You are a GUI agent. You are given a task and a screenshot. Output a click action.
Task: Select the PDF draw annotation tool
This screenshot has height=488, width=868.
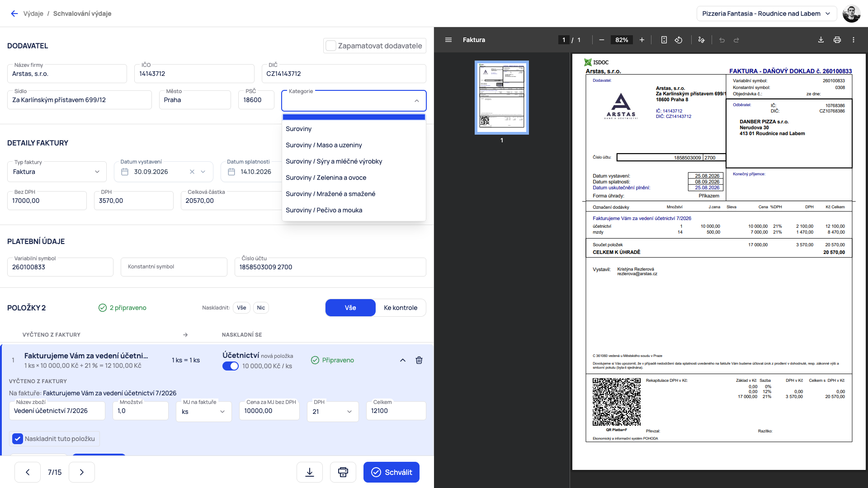pos(701,40)
